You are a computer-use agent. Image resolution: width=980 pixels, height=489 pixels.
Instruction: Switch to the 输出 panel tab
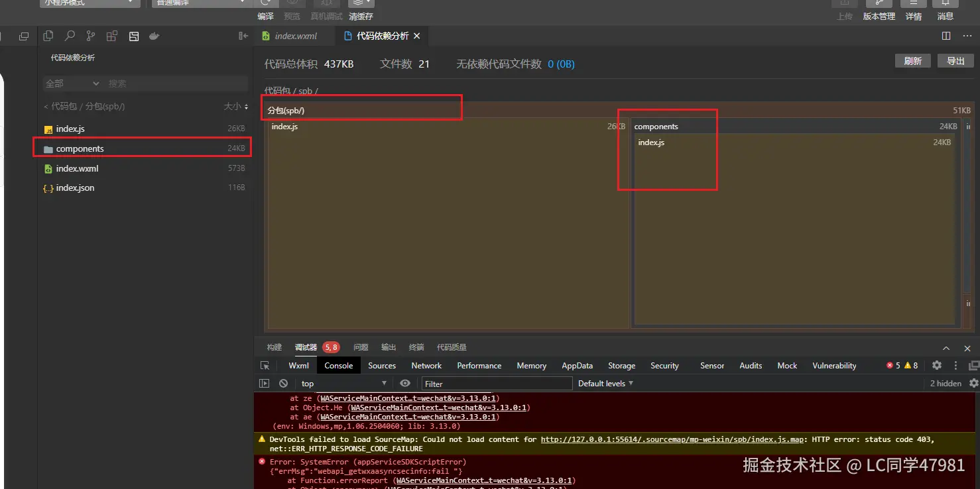click(389, 347)
